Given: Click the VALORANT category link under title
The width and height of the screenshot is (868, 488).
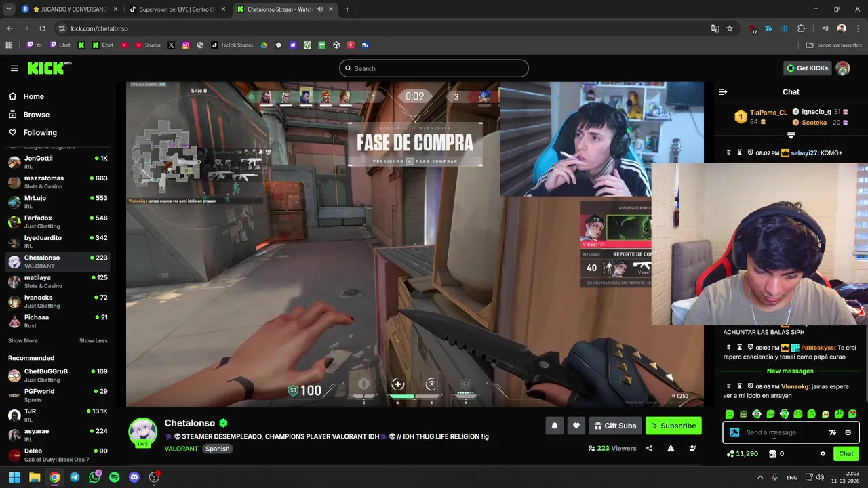Looking at the screenshot, I should [x=181, y=449].
